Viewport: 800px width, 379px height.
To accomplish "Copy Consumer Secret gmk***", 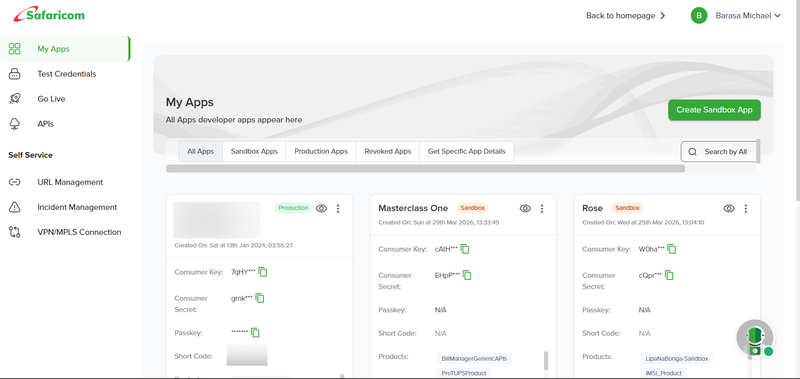I will 260,298.
